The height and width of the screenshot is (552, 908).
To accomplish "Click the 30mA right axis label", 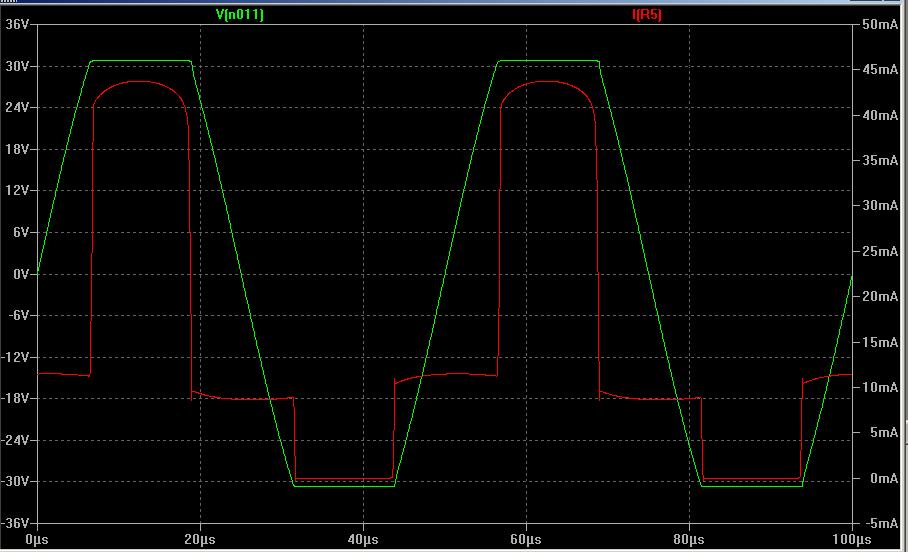I will pos(880,206).
